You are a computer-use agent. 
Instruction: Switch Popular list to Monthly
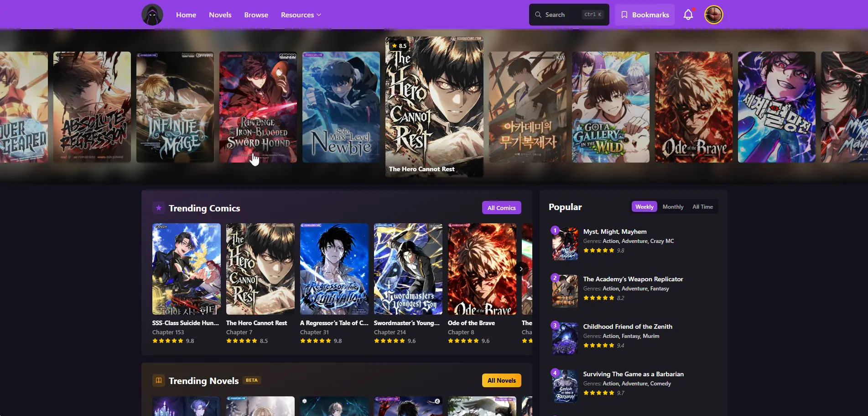[x=673, y=207]
